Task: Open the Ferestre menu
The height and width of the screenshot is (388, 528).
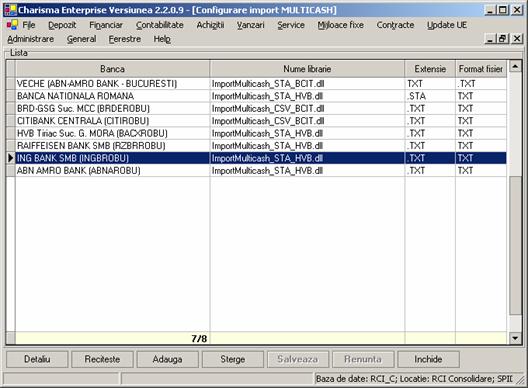Action: (x=125, y=39)
